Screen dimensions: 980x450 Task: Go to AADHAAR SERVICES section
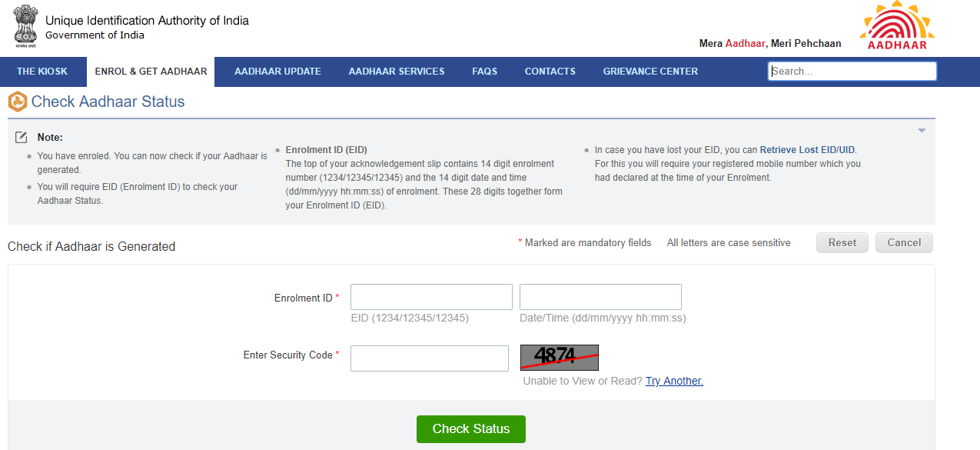(x=396, y=71)
